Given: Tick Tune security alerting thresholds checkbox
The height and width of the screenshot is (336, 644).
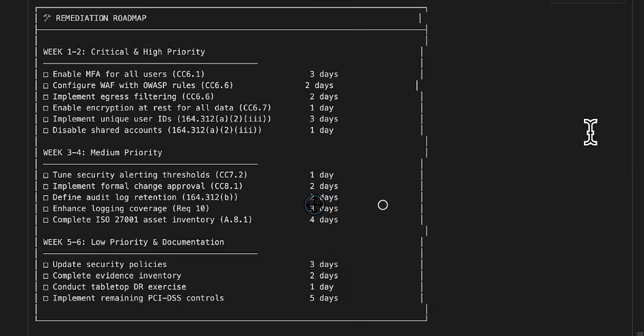Looking at the screenshot, I should (46, 176).
